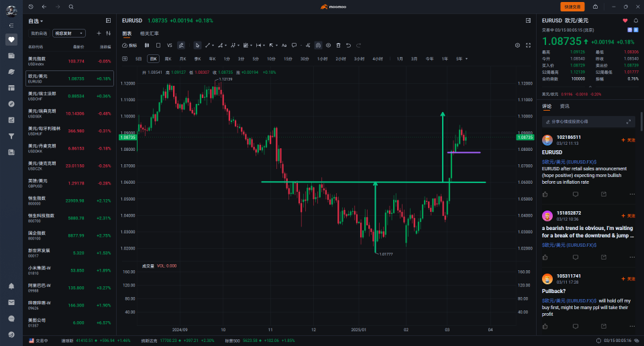Image resolution: width=644 pixels, height=346 pixels.
Task: Expand the measure ruler tool dropdown arrow
Action: (x=264, y=46)
